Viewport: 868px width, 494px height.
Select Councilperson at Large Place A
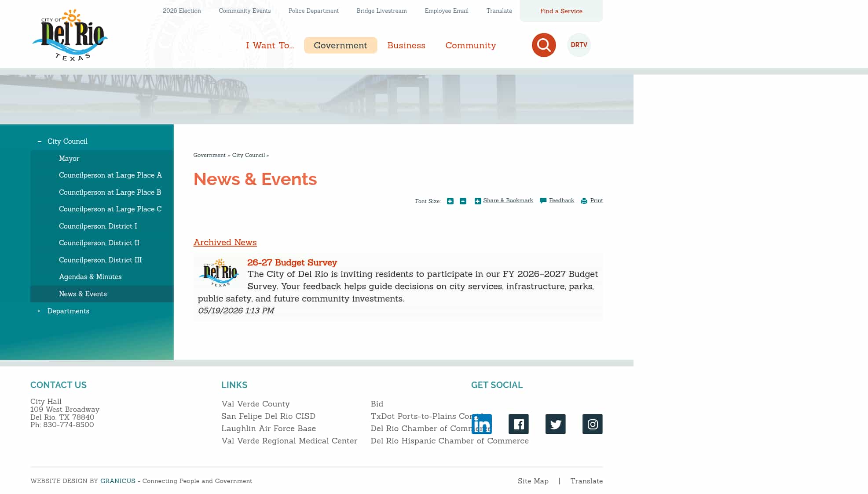110,175
